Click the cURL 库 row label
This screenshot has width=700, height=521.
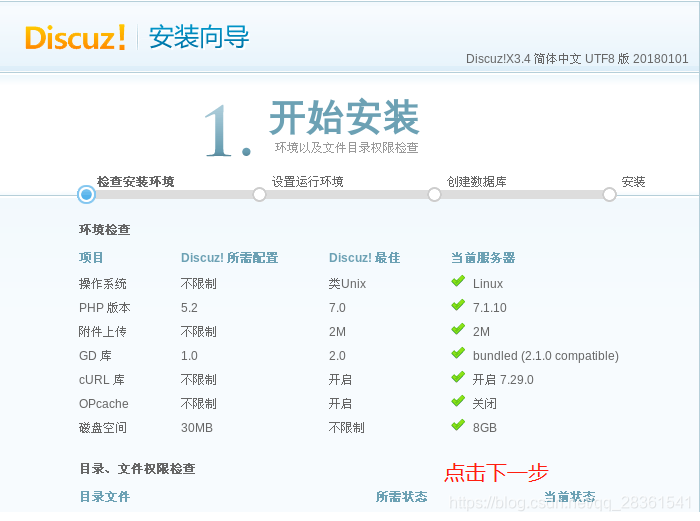[x=102, y=380]
